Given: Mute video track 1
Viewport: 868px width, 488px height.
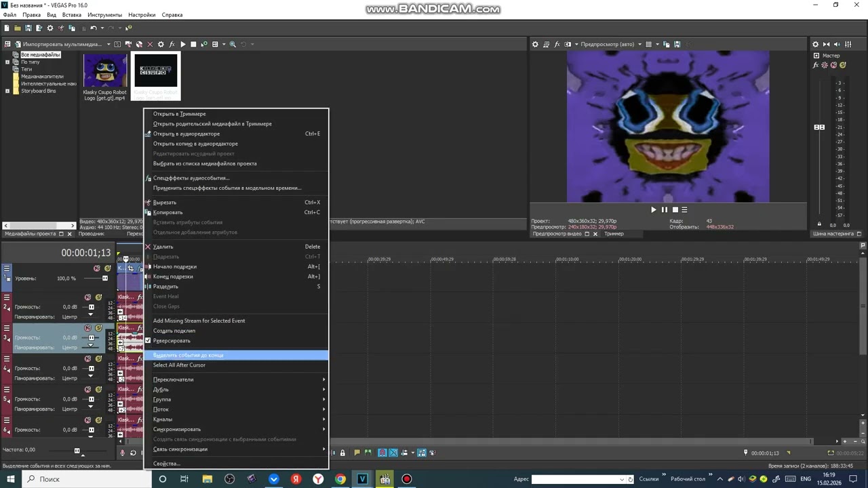Looking at the screenshot, I should click(97, 268).
